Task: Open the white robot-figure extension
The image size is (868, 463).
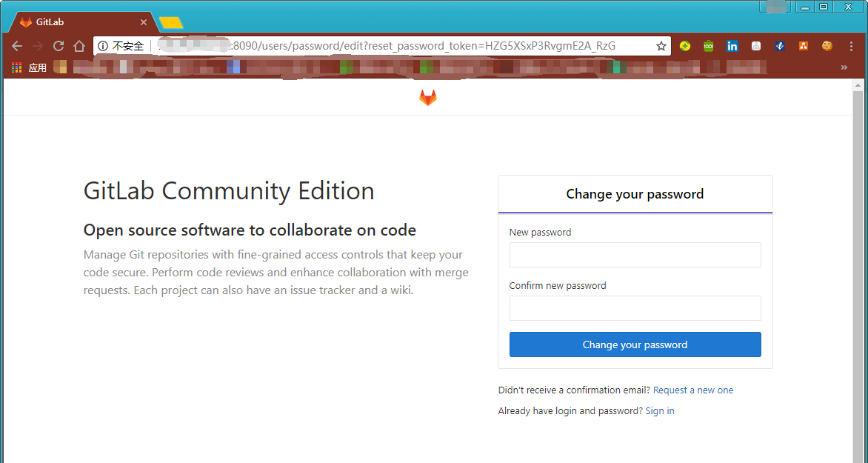Action: click(x=756, y=46)
